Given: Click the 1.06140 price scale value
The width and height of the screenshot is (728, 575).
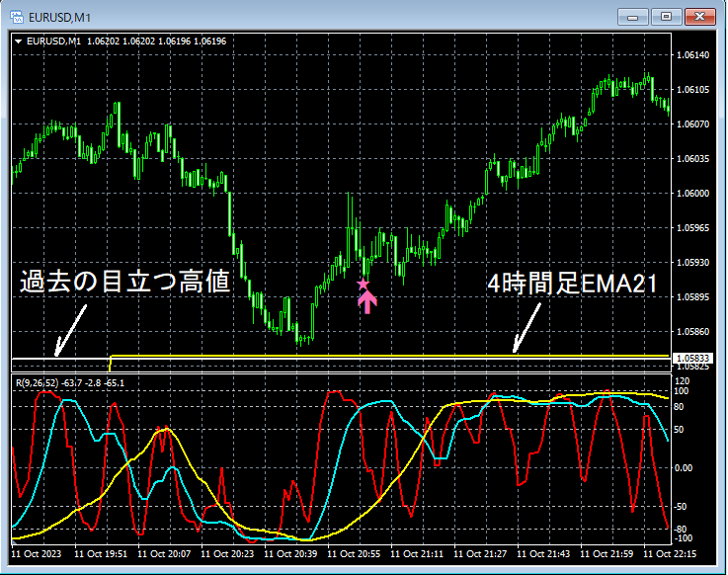Looking at the screenshot, I should (x=692, y=55).
